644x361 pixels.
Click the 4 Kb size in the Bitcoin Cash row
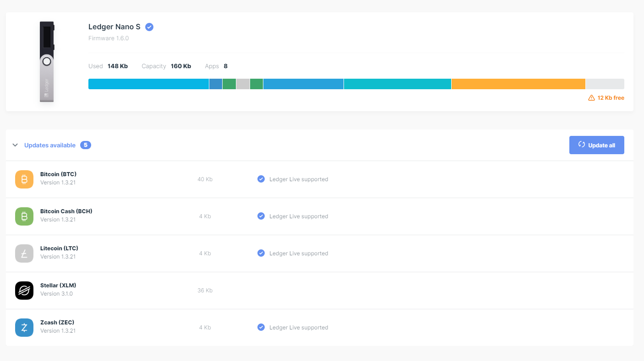tap(205, 216)
